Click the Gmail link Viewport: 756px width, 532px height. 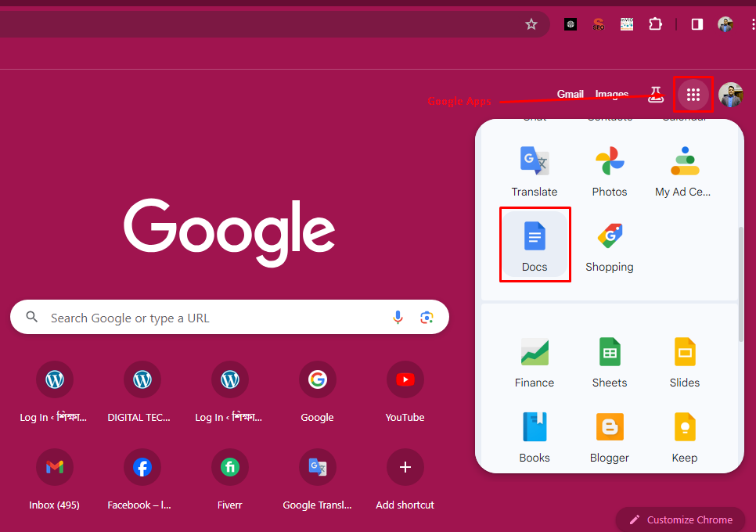click(571, 94)
